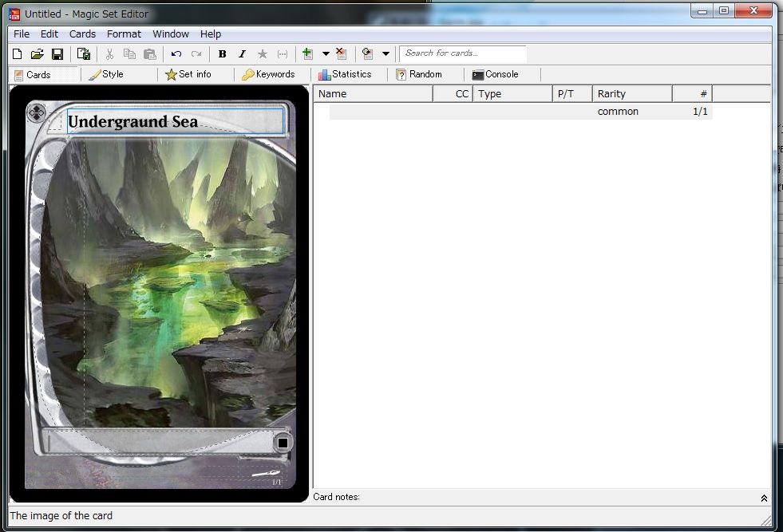Image resolution: width=783 pixels, height=532 pixels.
Task: Create a new set document
Action: (x=17, y=53)
